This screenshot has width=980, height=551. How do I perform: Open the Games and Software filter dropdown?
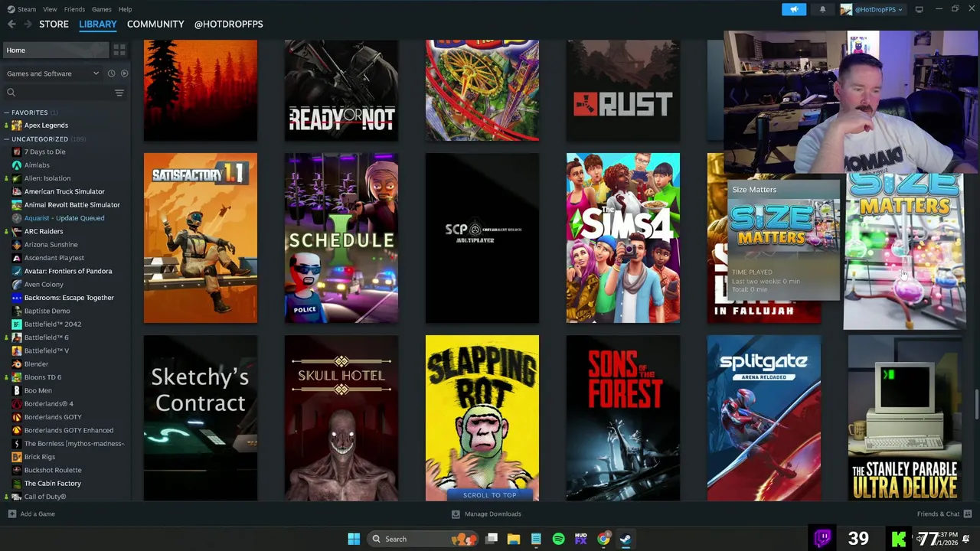(53, 73)
